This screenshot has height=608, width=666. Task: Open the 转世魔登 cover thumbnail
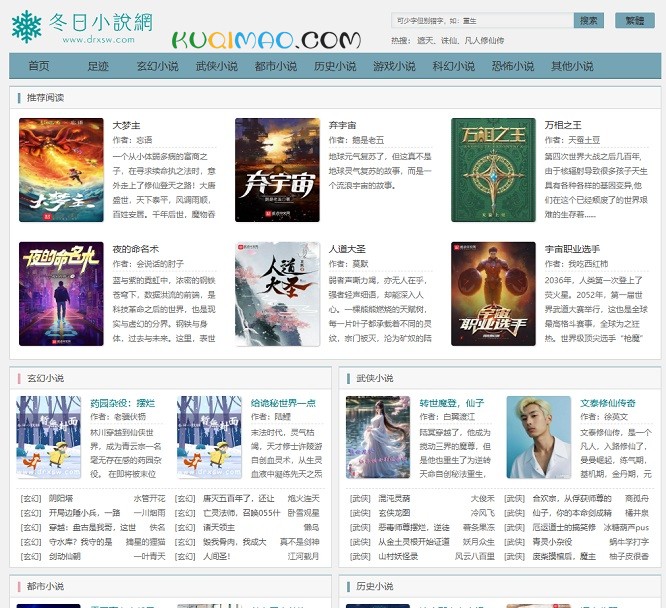click(x=378, y=437)
